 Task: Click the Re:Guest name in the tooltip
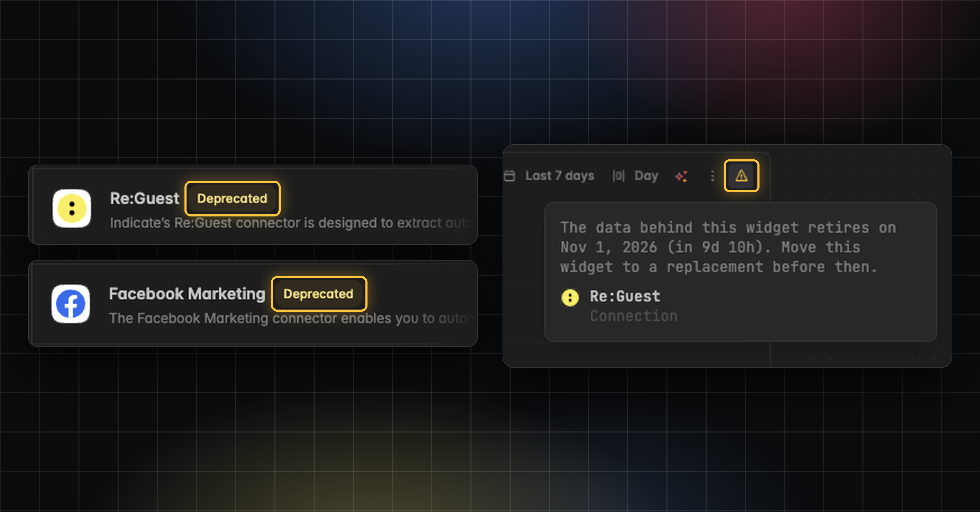(625, 296)
